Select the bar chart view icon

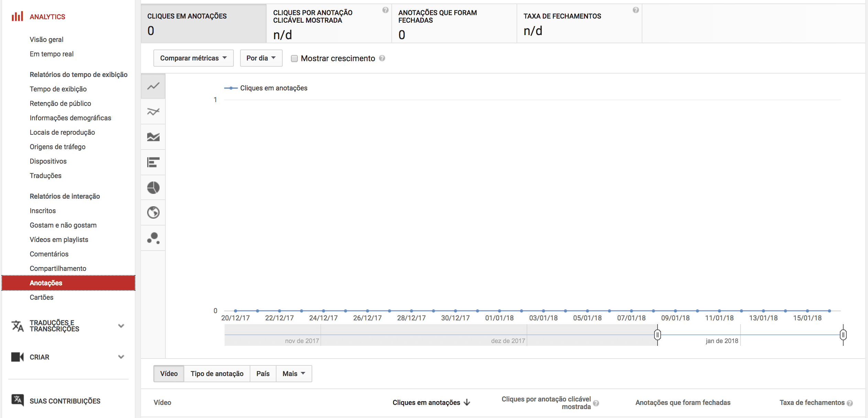[x=153, y=162]
